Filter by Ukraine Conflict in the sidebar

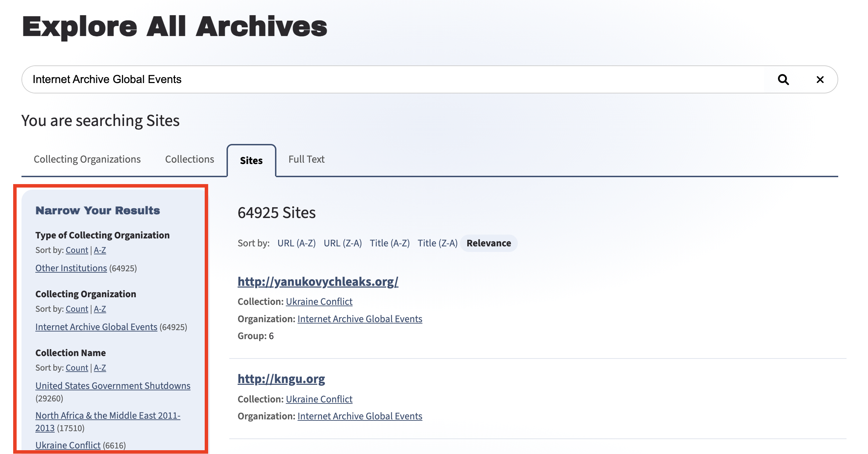point(68,445)
